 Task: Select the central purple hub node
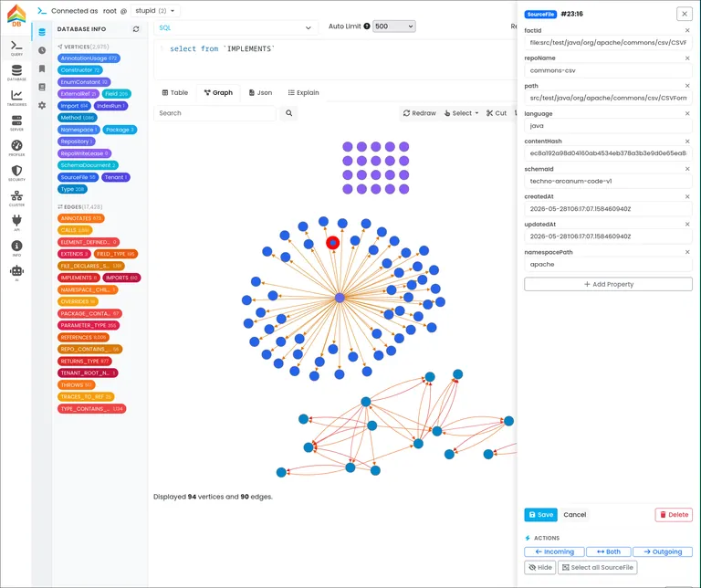[340, 298]
